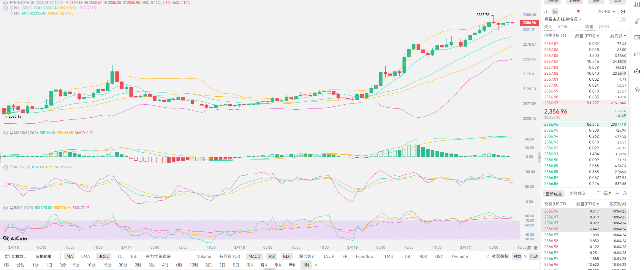Open recent trades settings icon

click(625, 193)
